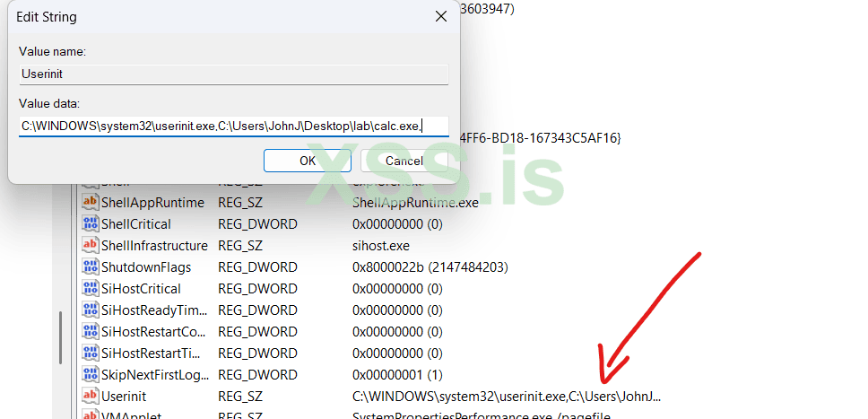Image resolution: width=868 pixels, height=419 pixels.
Task: Click REG_SZ type for the Userinit row
Action: click(240, 397)
